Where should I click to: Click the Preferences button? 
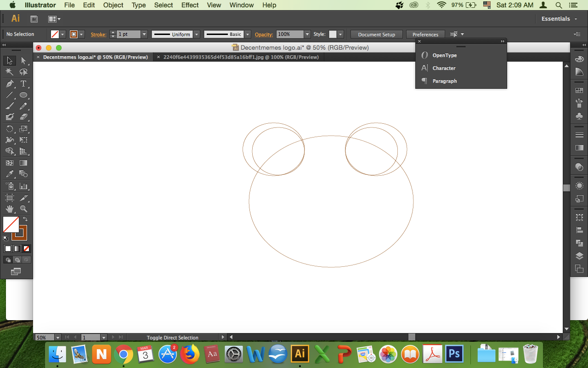coord(425,34)
